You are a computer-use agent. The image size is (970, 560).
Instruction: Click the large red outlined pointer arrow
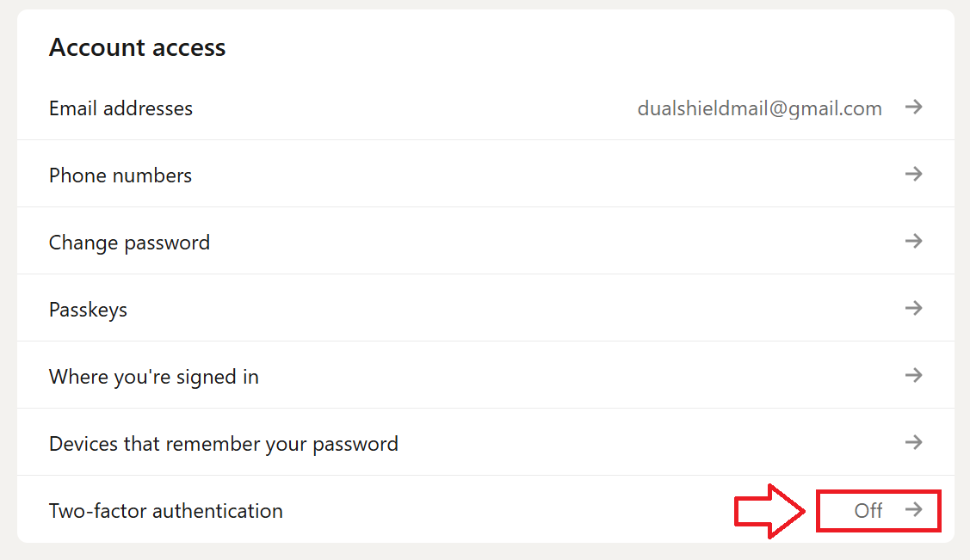(769, 511)
